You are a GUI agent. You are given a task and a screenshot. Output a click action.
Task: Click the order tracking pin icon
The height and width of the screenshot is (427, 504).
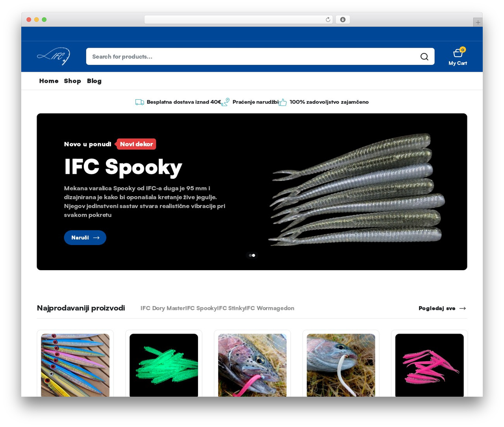point(225,102)
